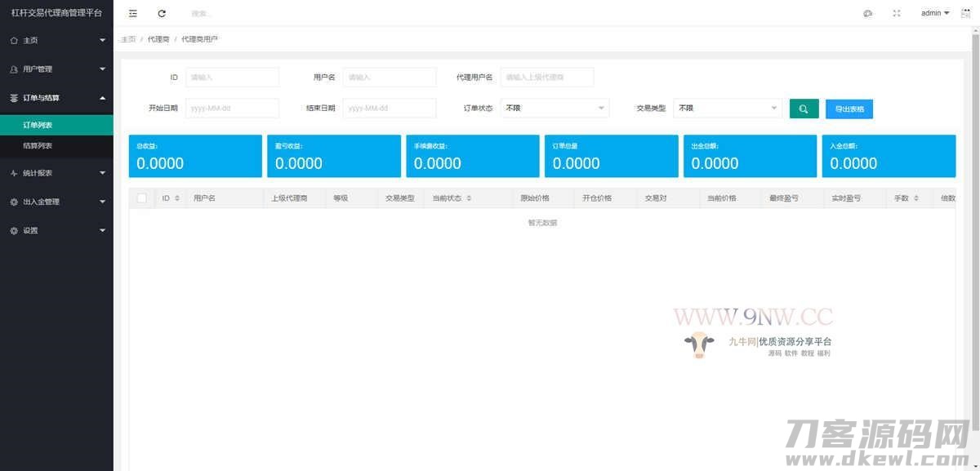Image resolution: width=980 pixels, height=471 pixels.
Task: Open the 订单状态 不限 dropdown
Action: pyautogui.click(x=555, y=108)
